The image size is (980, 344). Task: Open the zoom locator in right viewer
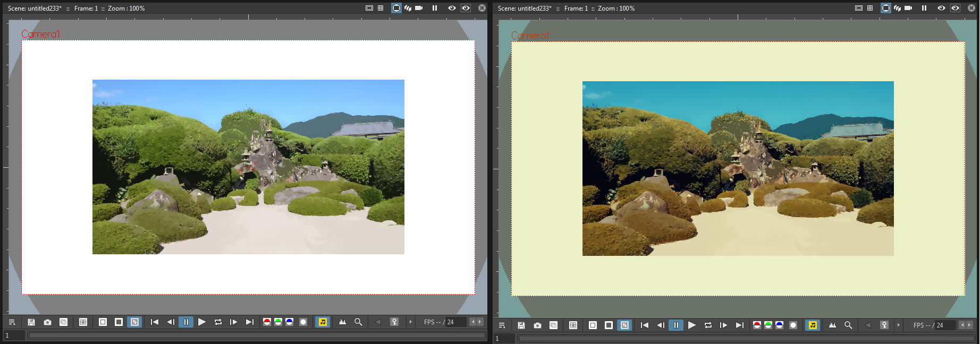click(x=848, y=325)
